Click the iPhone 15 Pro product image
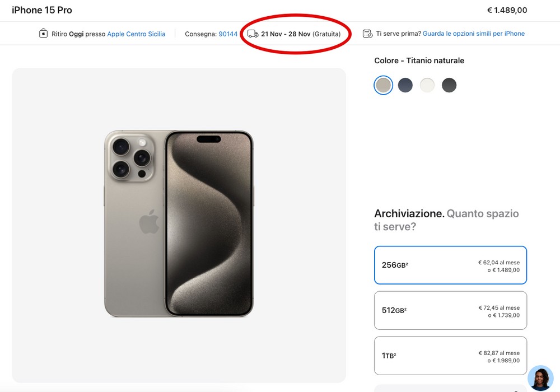This screenshot has height=392, width=560. point(179,224)
